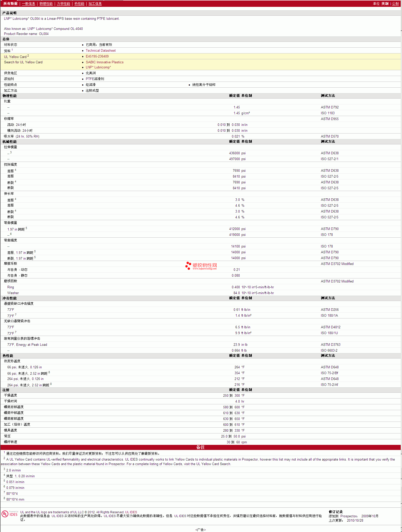The width and height of the screenshot is (402, 532).
Task: Click the 干燥温度 row label
Action: point(10,395)
